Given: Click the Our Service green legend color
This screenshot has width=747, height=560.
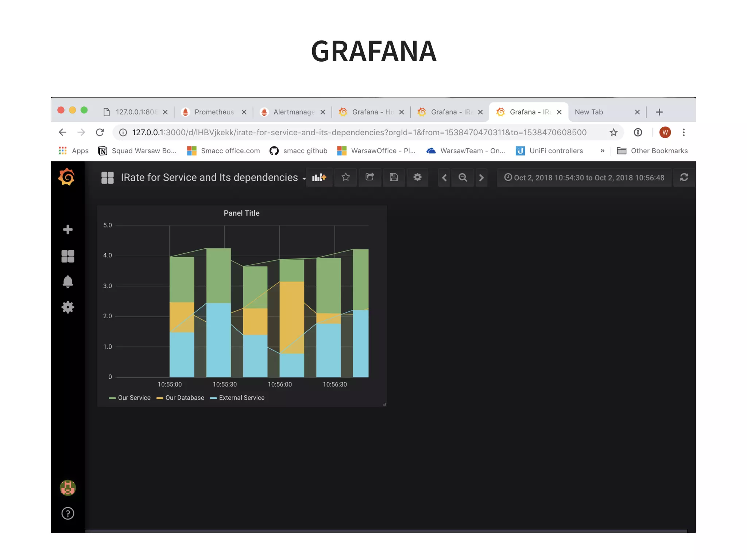Looking at the screenshot, I should (x=112, y=398).
